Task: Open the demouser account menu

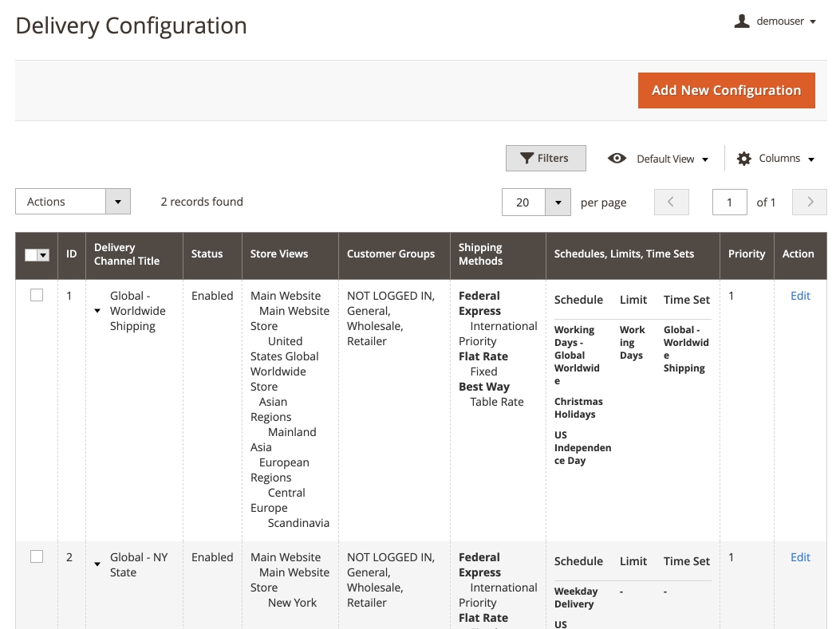Action: tap(784, 22)
